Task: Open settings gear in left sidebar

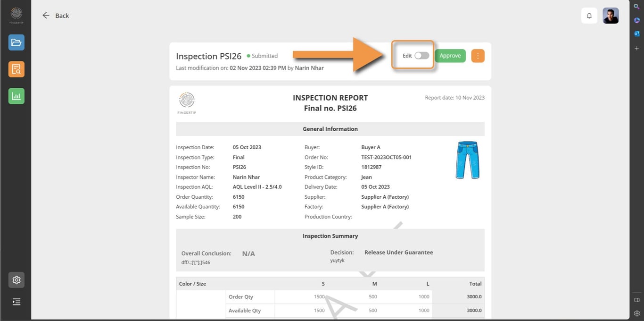Action: click(17, 280)
